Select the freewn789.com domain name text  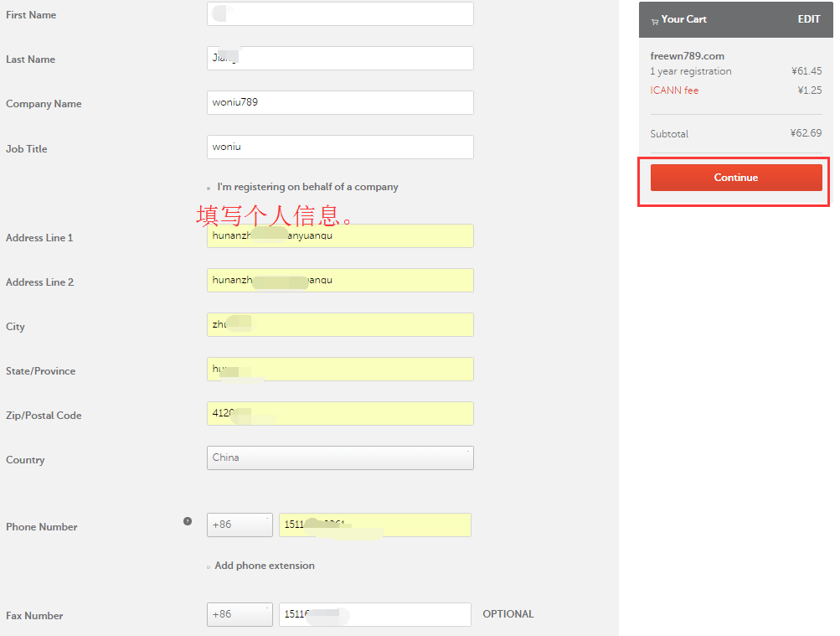686,55
